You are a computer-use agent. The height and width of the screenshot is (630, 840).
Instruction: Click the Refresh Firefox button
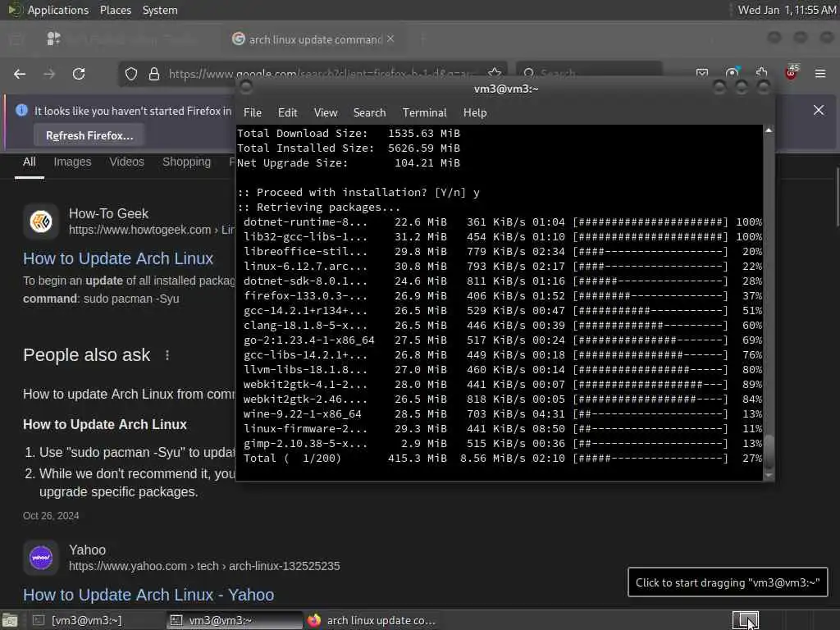89,135
